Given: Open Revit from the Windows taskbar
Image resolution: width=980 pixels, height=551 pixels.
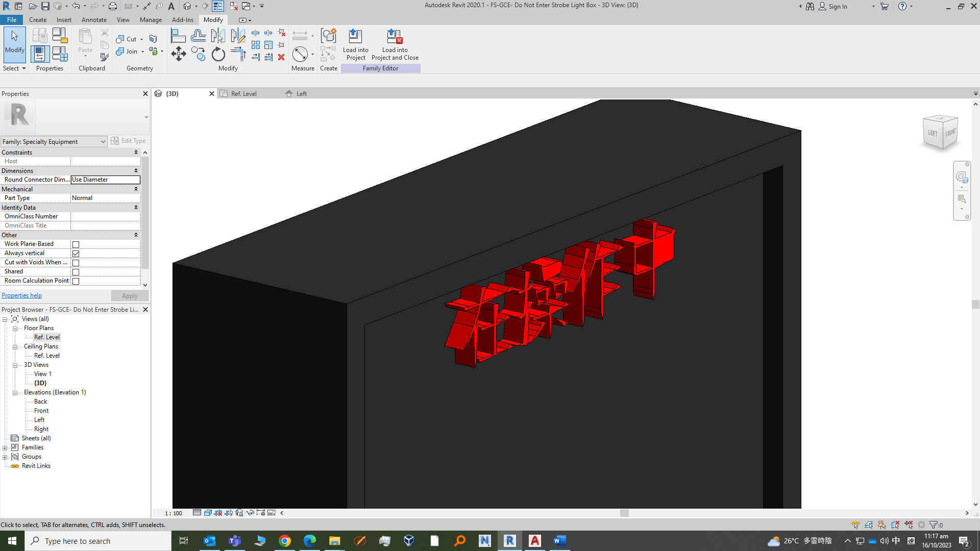Looking at the screenshot, I should click(x=510, y=541).
